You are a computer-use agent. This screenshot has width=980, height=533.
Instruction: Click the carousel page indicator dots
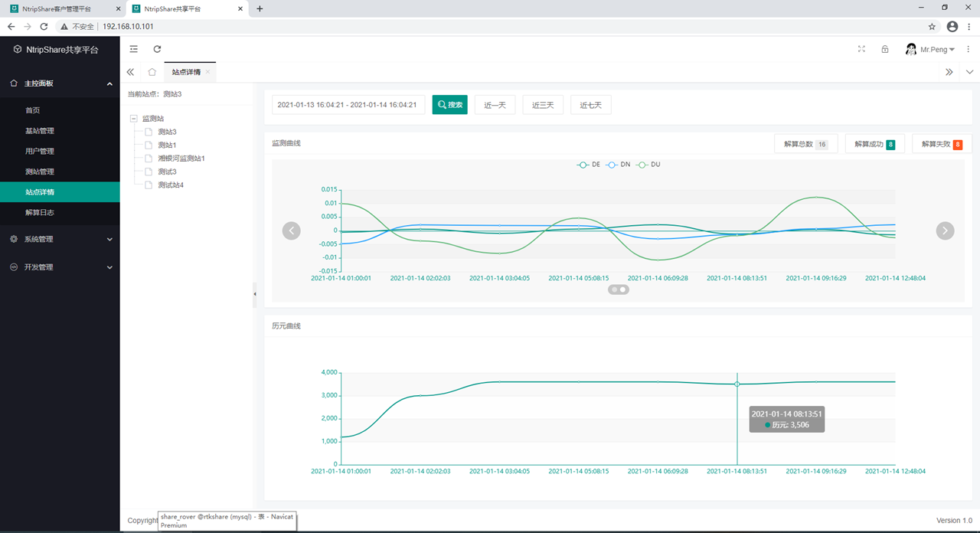tap(619, 289)
